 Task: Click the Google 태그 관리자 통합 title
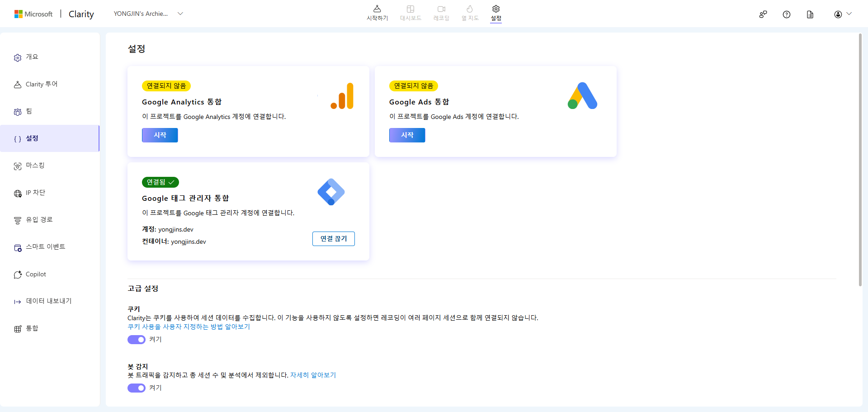pyautogui.click(x=185, y=199)
